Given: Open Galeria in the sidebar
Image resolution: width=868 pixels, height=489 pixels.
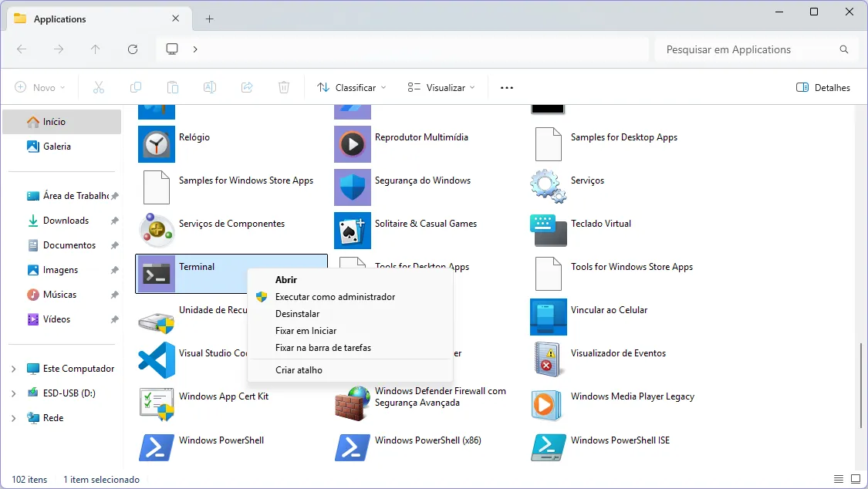Looking at the screenshot, I should click(62, 147).
